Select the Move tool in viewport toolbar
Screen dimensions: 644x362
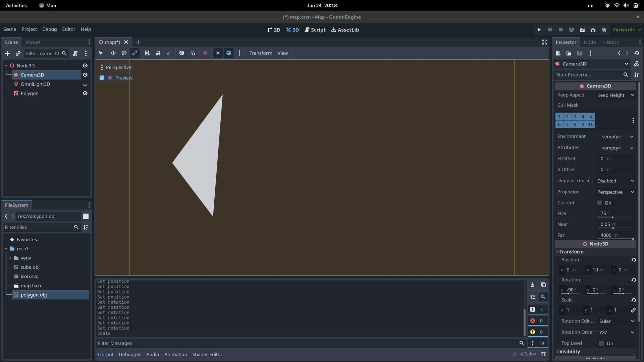point(113,53)
